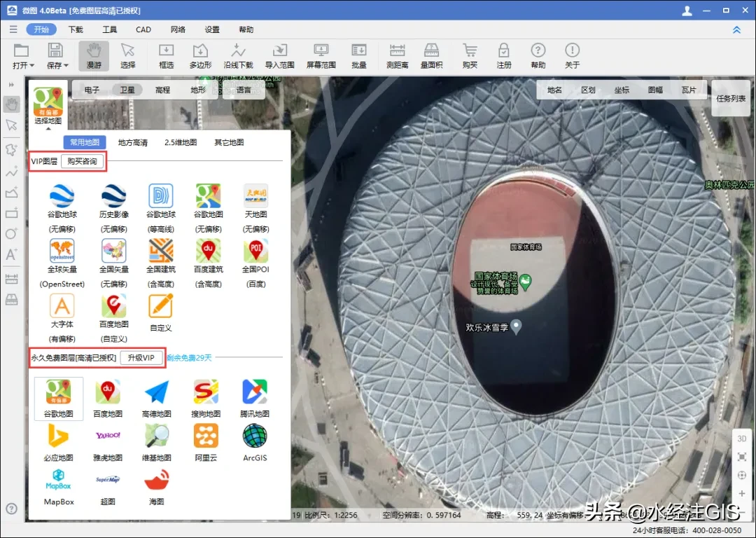Toggle the 地名 overlay
This screenshot has height=538, width=756.
[x=554, y=90]
